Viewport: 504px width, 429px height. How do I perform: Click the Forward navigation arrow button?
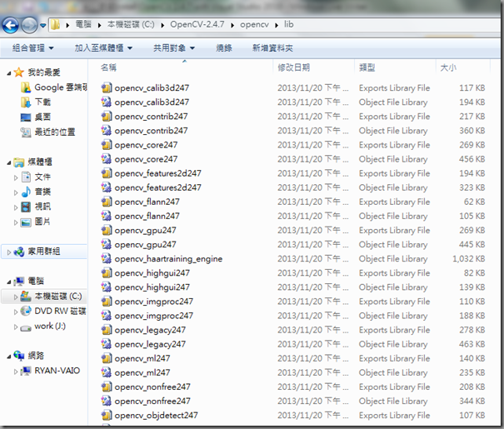[29, 25]
